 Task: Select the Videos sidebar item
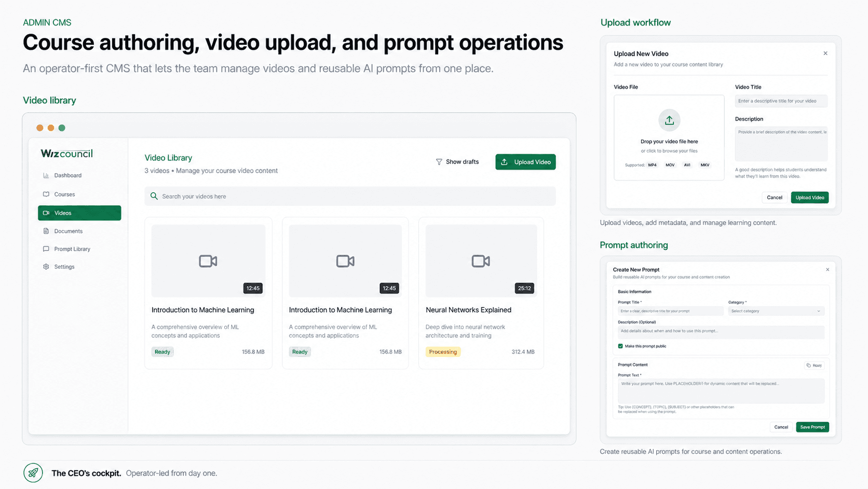(x=79, y=213)
